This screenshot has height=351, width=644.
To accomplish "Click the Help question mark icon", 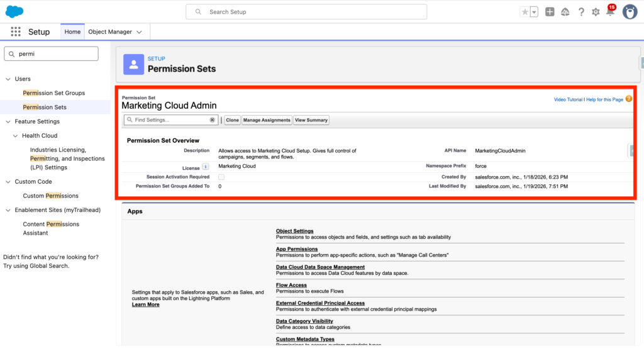I will click(580, 12).
